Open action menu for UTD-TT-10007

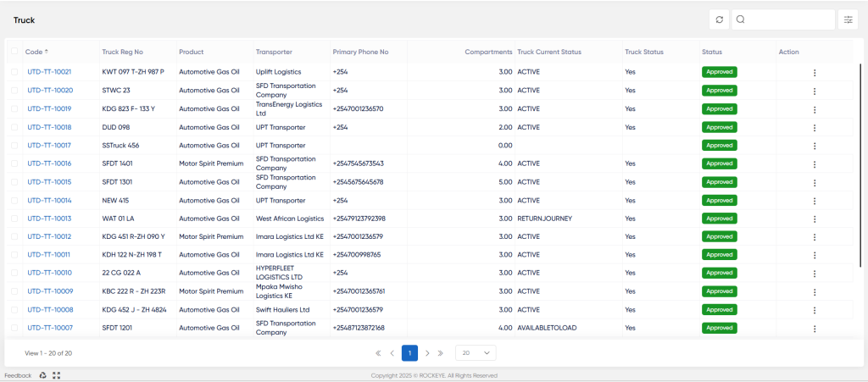click(815, 329)
